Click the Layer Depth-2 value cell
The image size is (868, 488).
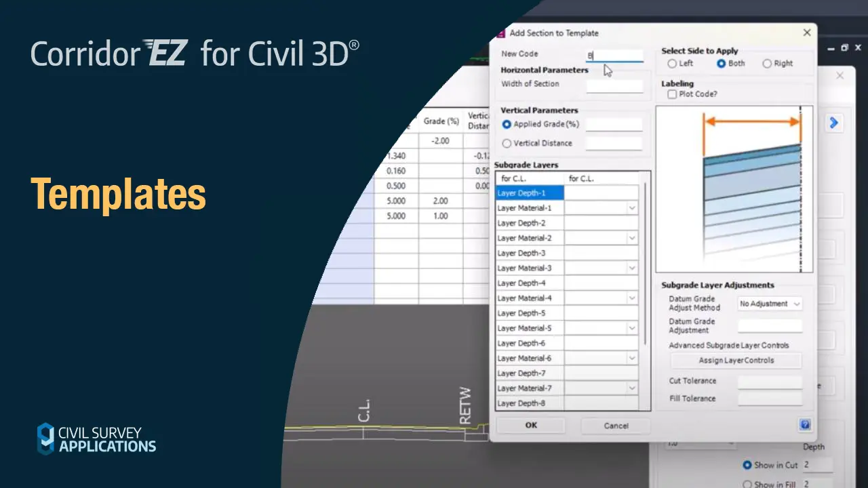coord(601,223)
